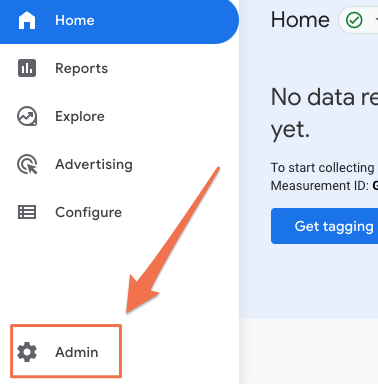Choose the Configure label in the sidebar
This screenshot has height=384, width=378.
click(89, 212)
